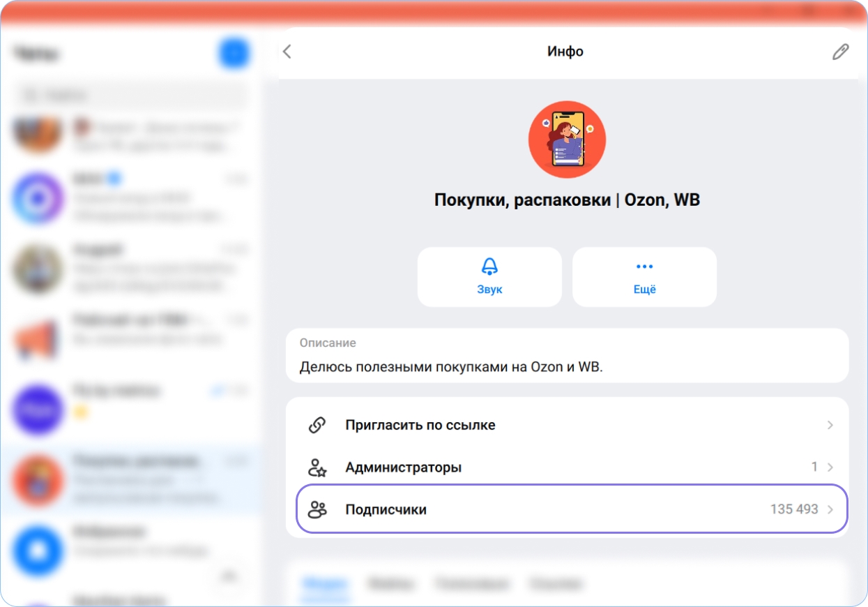Toggle notifications with the Звук button
This screenshot has width=868, height=607.
click(489, 277)
